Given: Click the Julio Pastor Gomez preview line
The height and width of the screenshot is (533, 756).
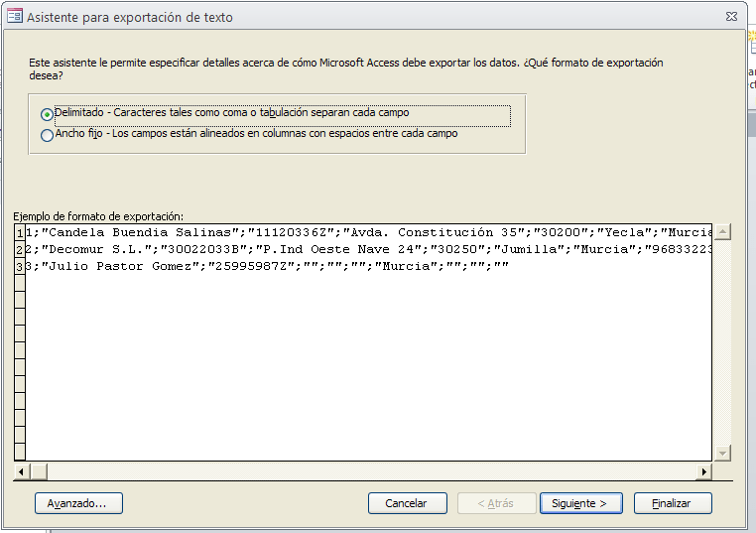Looking at the screenshot, I should pos(268,266).
